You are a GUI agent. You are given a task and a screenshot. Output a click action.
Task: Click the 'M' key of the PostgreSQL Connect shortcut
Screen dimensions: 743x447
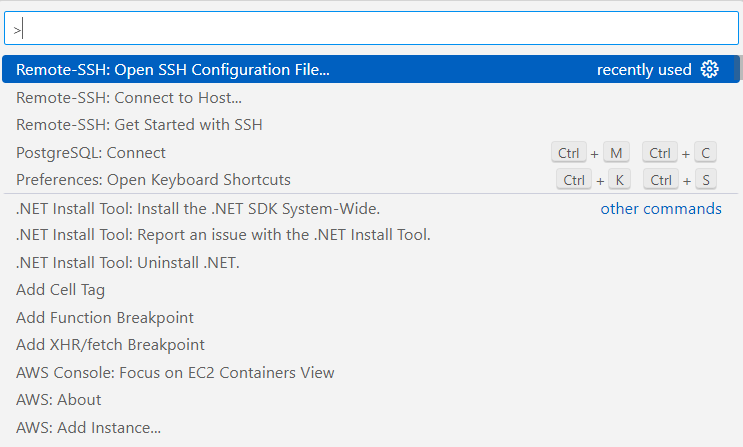pyautogui.click(x=616, y=153)
